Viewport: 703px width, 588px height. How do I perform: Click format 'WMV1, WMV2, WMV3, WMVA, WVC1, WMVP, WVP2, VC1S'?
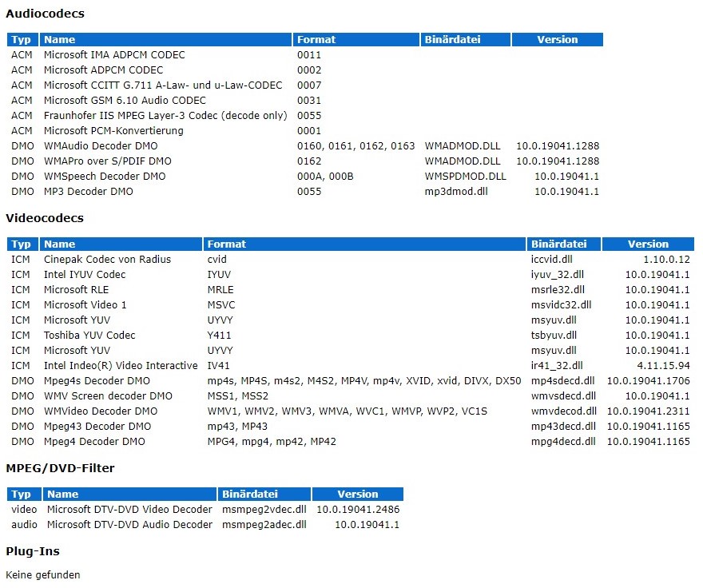click(347, 411)
